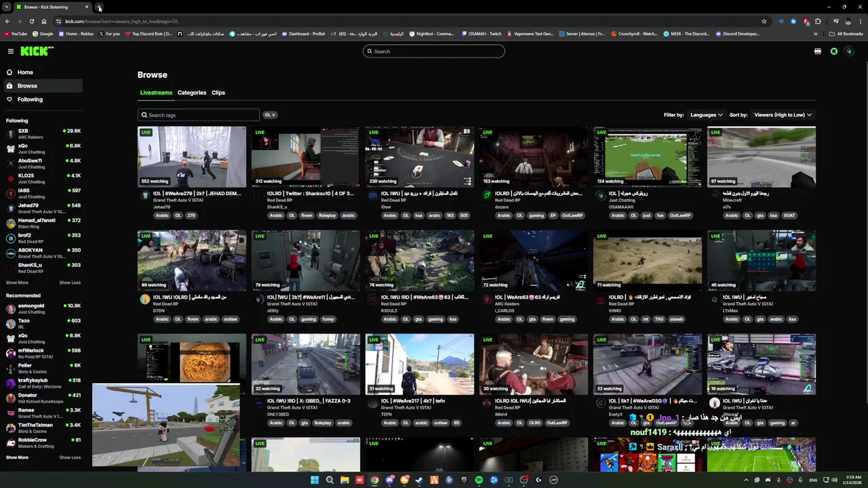Open the Languages filter dropdown
Screen dimensions: 868x488
tap(706, 115)
